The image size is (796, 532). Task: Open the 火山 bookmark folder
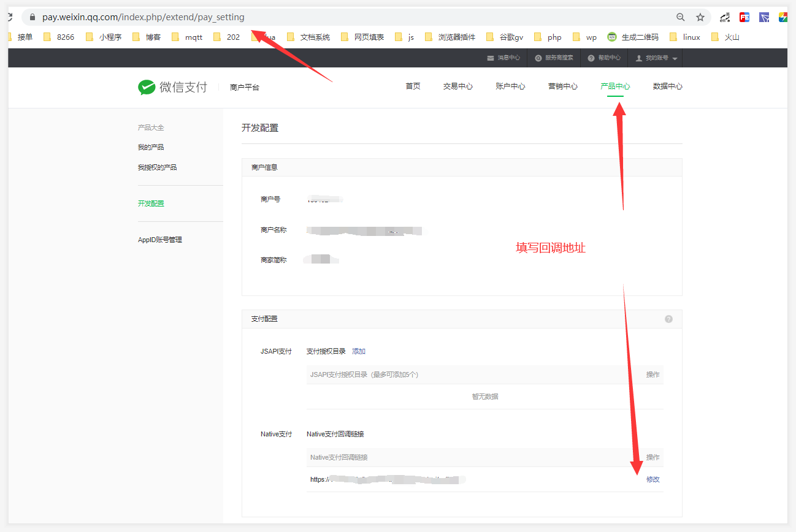pyautogui.click(x=726, y=37)
